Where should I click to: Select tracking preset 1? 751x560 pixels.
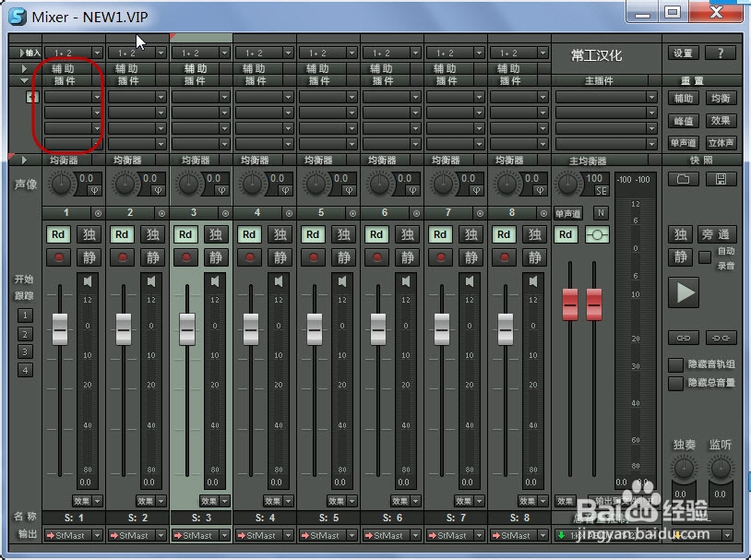tap(26, 316)
